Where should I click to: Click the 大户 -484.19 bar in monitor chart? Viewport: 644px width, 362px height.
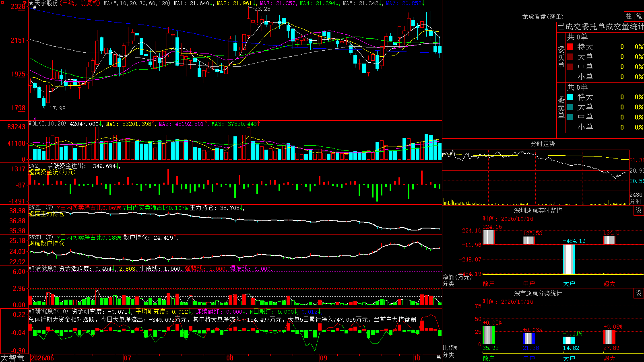tap(569, 259)
